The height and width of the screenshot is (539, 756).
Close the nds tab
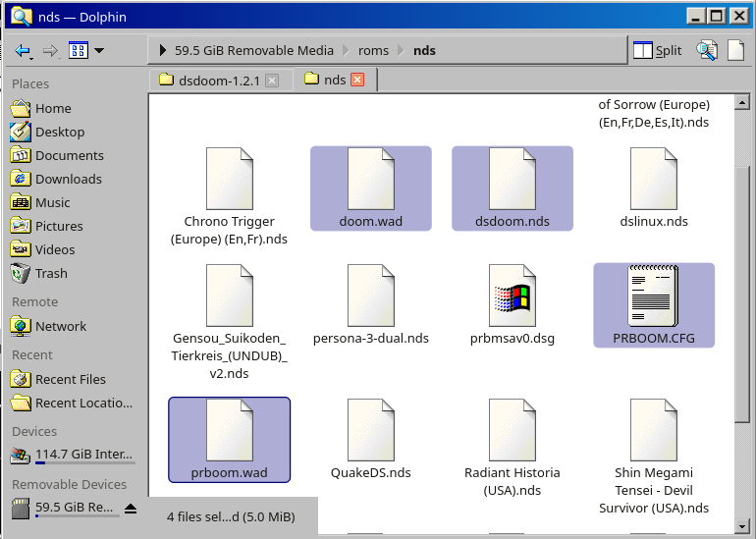pos(357,80)
